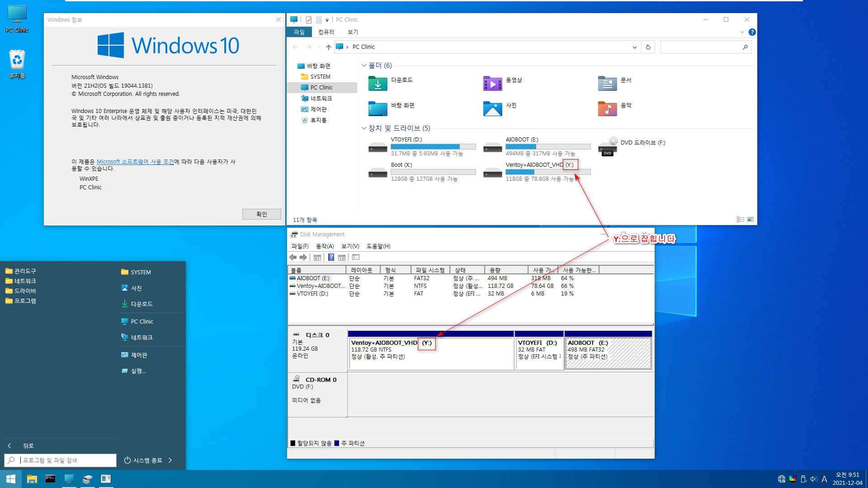Open the address bar history dropdown
This screenshot has width=868, height=488.
point(635,47)
